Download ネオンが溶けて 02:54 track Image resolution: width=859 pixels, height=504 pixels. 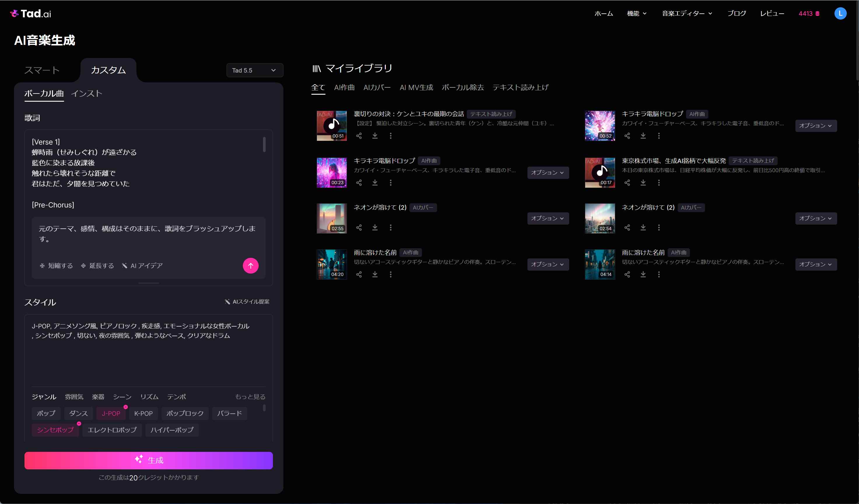(x=643, y=228)
